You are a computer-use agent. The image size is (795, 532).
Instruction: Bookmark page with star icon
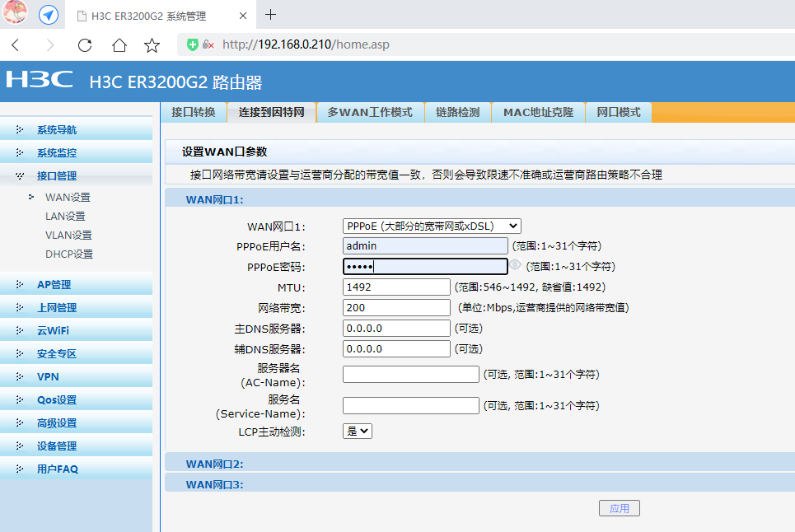coord(152,45)
